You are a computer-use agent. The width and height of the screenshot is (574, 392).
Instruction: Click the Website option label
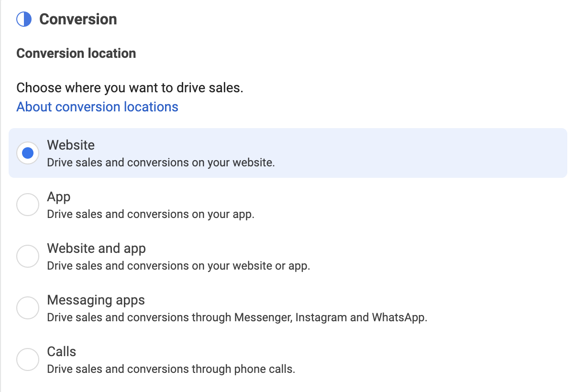tap(70, 145)
